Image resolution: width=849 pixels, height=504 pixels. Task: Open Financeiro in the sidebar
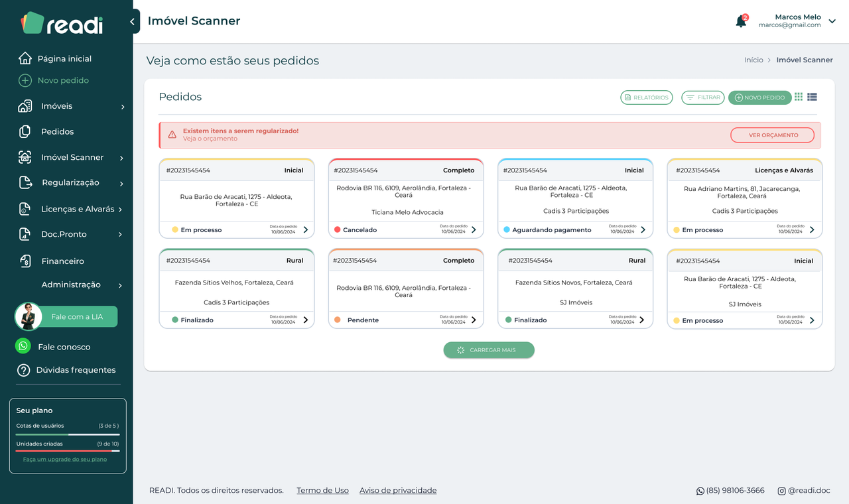[x=62, y=261]
